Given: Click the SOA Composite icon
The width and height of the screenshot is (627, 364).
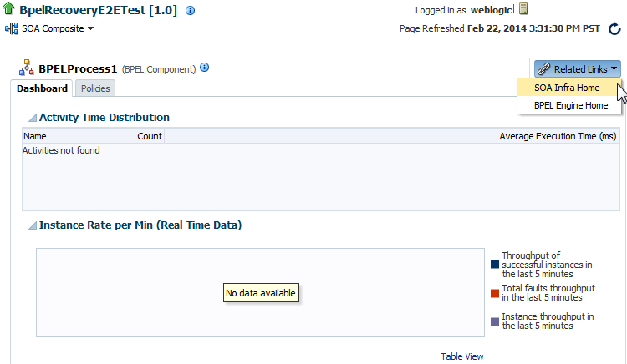Looking at the screenshot, I should point(12,28).
